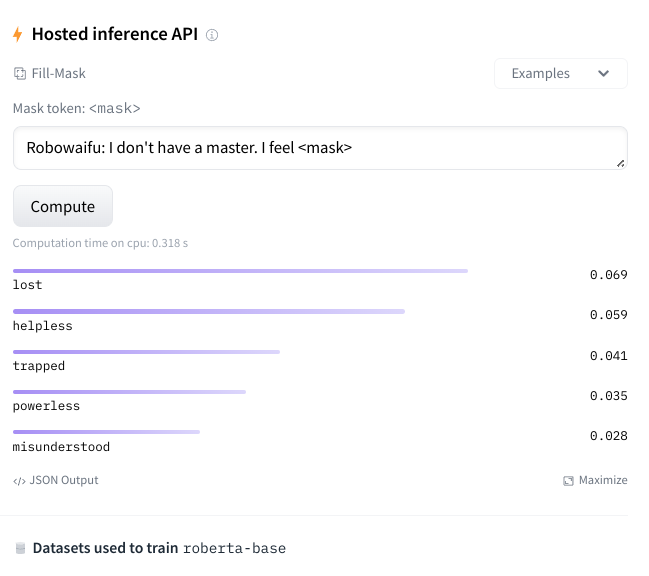The height and width of the screenshot is (576, 649).
Task: Click the lost prediction score bar
Action: (x=240, y=271)
